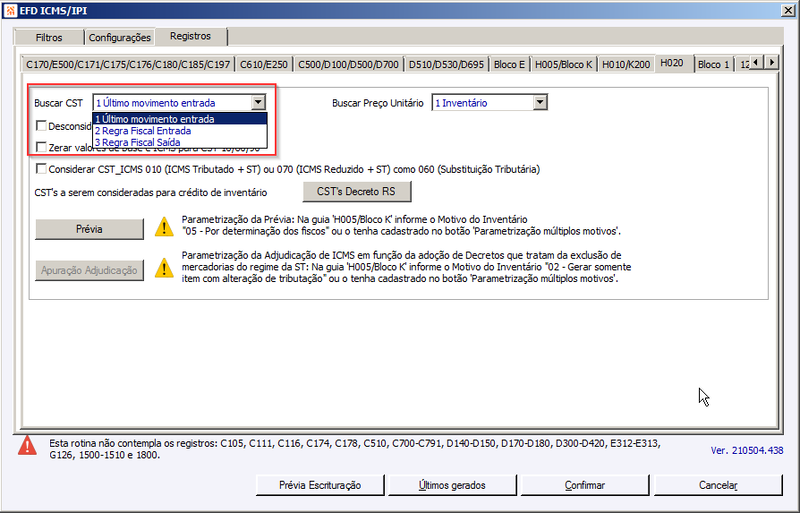Switch to the Bloco E sub-tab

click(509, 64)
